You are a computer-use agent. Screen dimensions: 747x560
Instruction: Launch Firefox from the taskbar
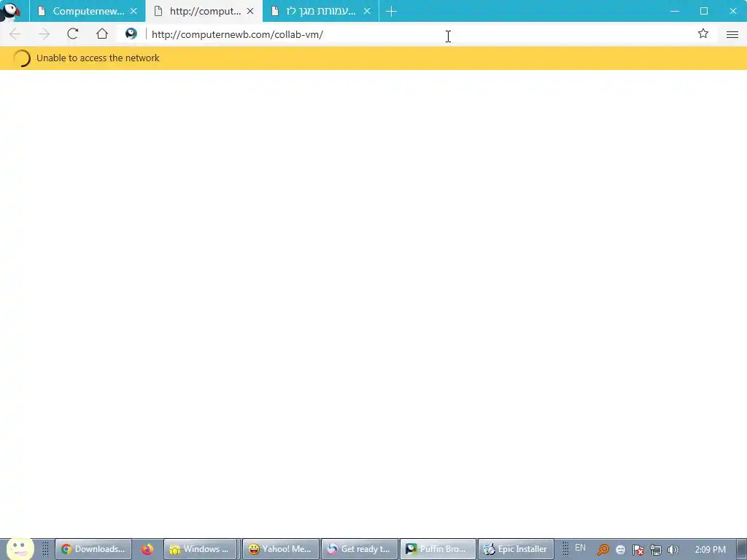[147, 549]
